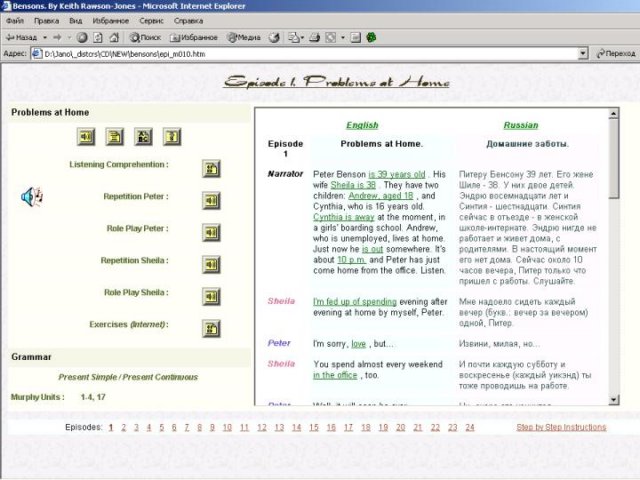The height and width of the screenshot is (480, 640).
Task: Open the Файл menu
Action: tap(15, 21)
